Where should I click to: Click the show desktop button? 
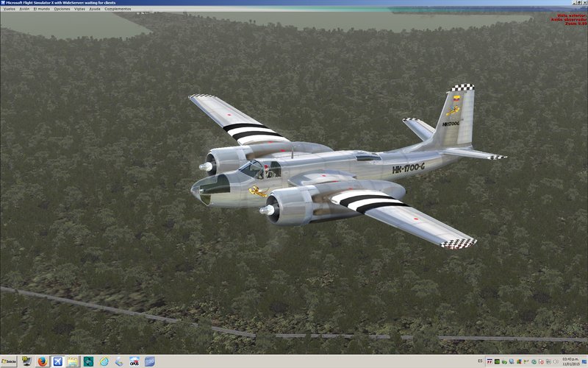pos(586,361)
